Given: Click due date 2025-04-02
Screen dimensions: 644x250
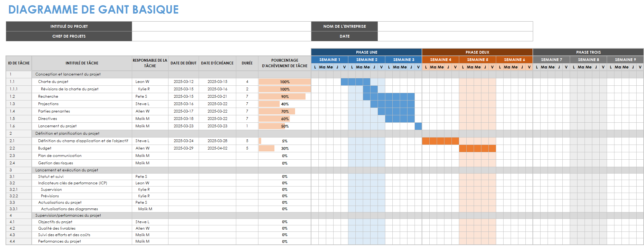Looking at the screenshot, I should click(217, 148).
